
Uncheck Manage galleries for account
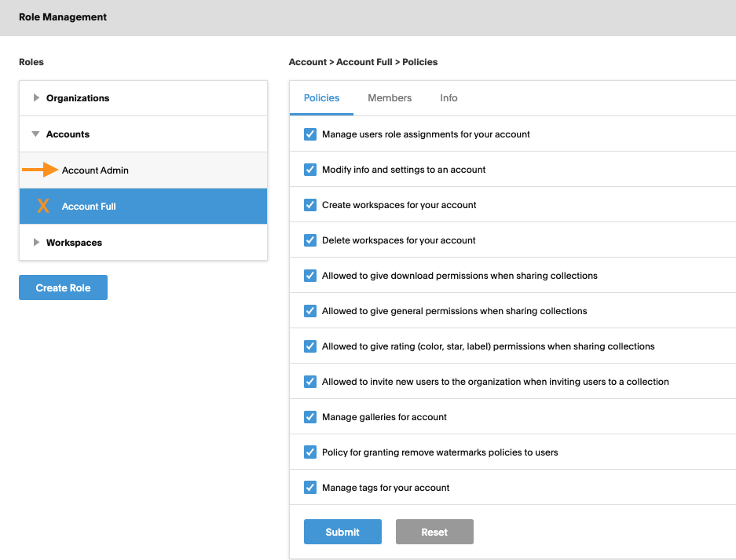pyautogui.click(x=310, y=417)
